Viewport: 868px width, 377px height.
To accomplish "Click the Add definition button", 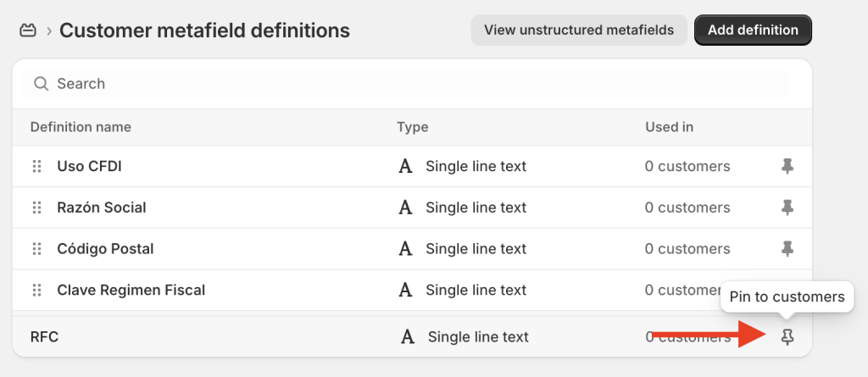I will pos(753,30).
